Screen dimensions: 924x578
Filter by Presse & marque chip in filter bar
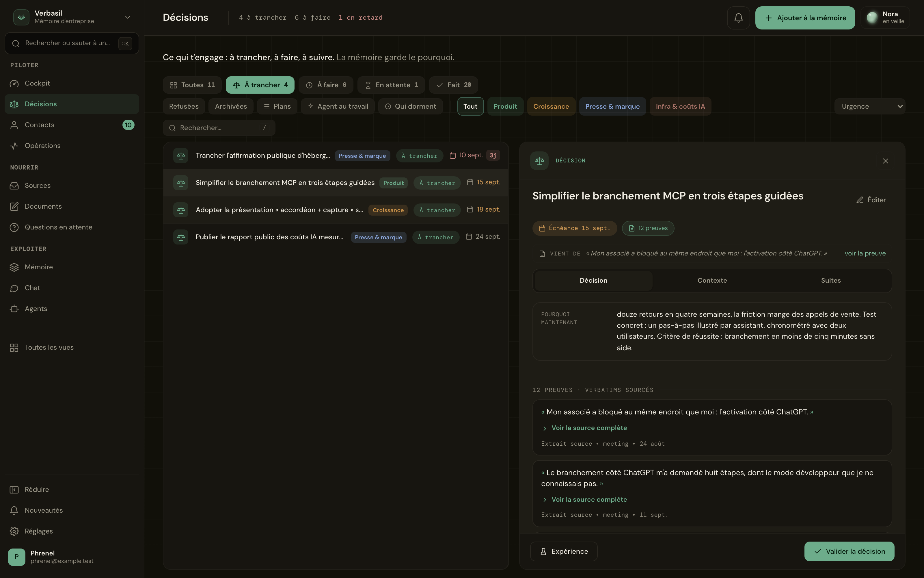[612, 106]
